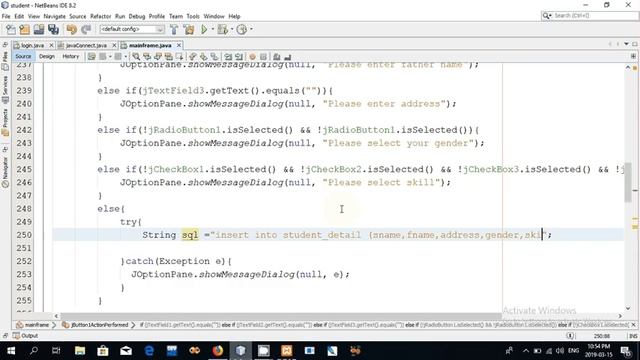Click the Windows Start button
Image resolution: width=640 pixels, height=360 pixels.
click(11, 351)
